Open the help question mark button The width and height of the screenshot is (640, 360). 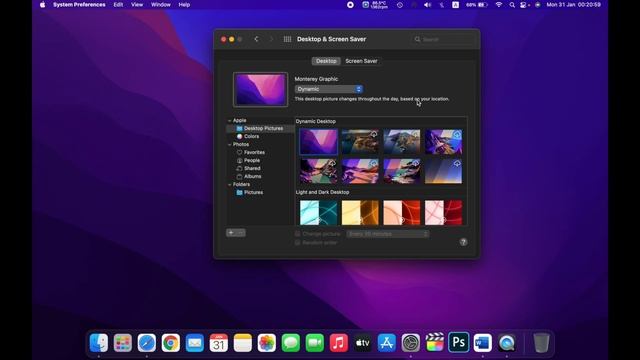463,242
